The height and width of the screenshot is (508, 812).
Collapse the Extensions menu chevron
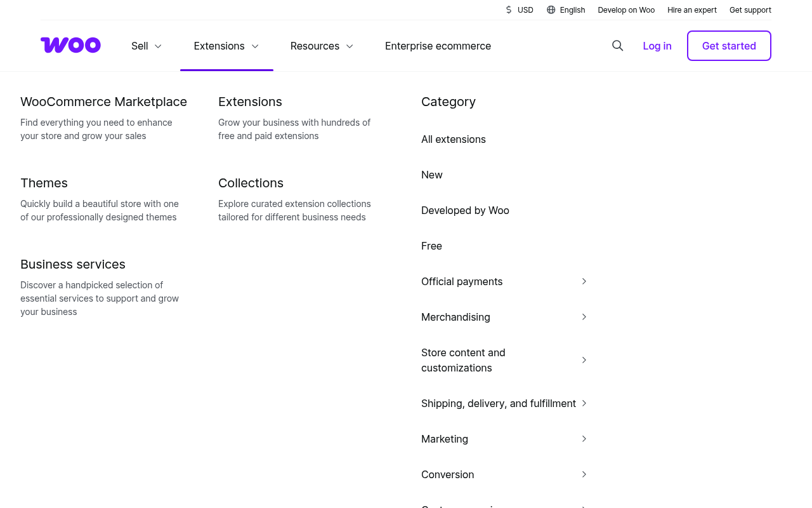[255, 46]
